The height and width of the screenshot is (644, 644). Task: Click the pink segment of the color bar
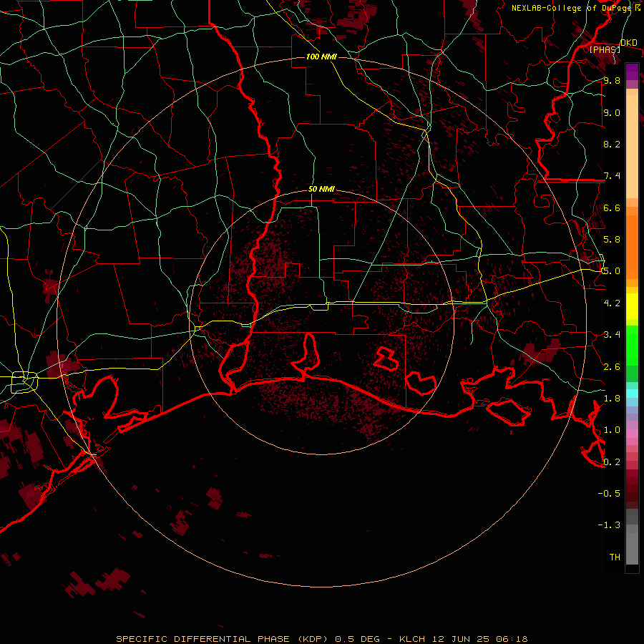(632, 434)
